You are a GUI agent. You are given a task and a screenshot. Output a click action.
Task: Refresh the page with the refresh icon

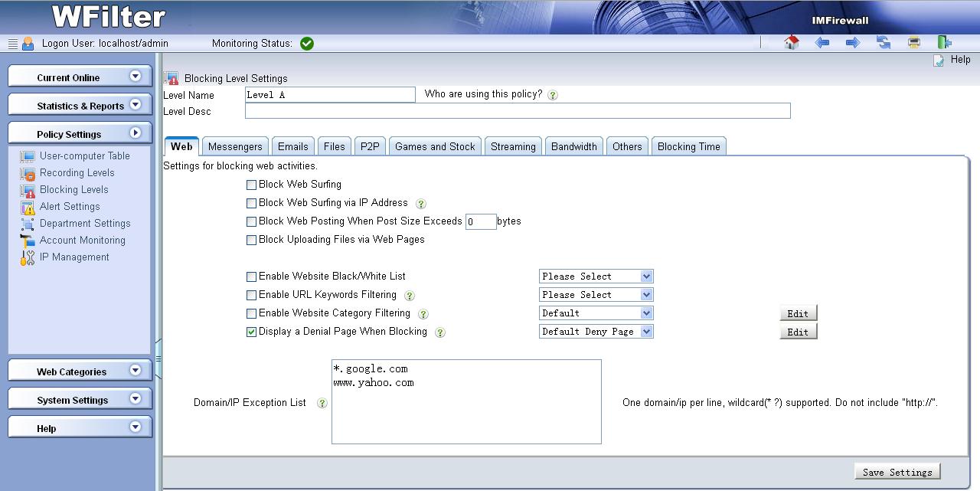[x=884, y=43]
